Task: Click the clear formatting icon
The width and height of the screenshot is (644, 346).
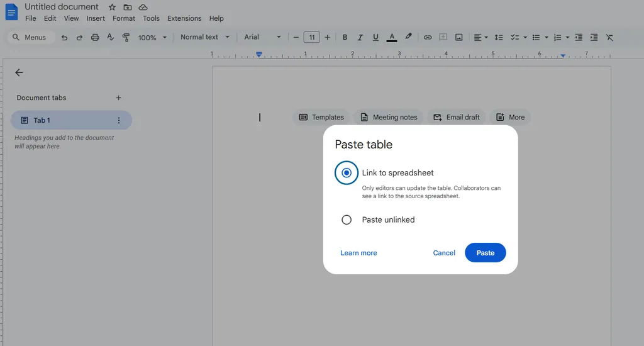Action: coord(609,38)
